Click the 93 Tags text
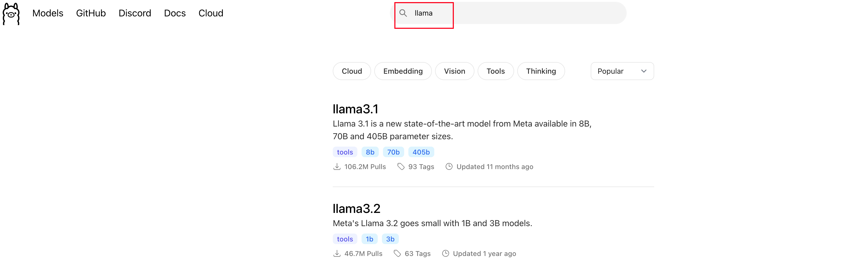868x261 pixels. point(421,167)
